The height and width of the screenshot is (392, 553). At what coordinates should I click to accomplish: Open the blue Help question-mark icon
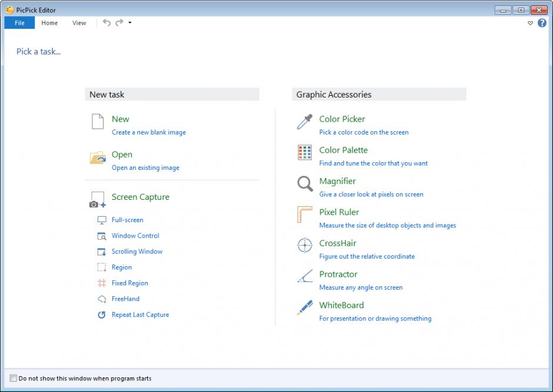[x=542, y=23]
